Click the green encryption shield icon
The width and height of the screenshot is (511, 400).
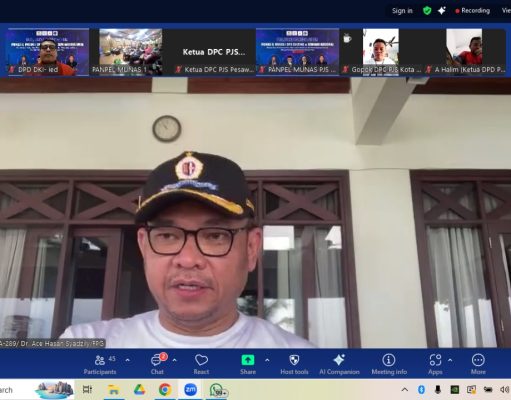click(x=427, y=11)
